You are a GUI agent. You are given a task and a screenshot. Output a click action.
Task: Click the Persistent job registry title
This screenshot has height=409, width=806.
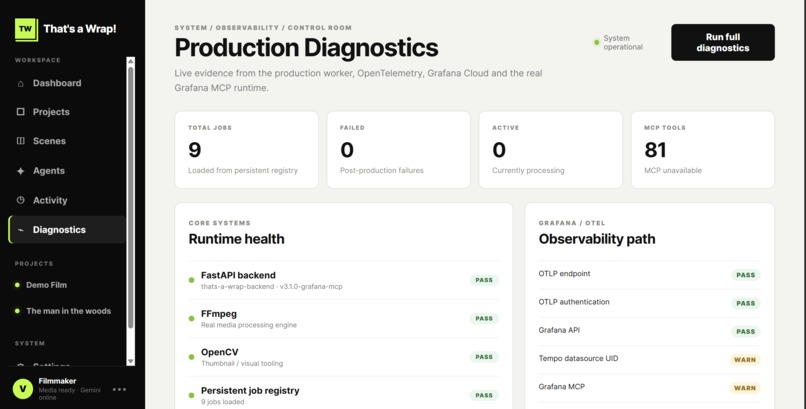(250, 391)
